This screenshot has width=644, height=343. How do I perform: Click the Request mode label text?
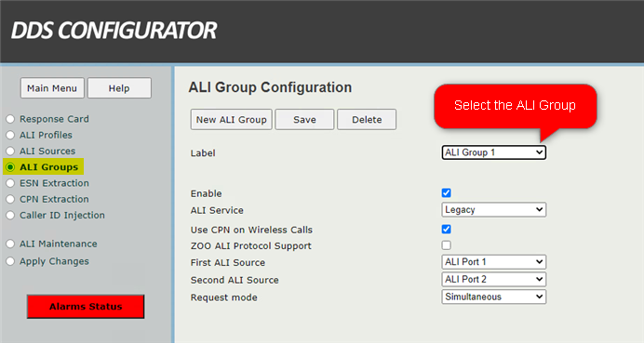point(224,297)
